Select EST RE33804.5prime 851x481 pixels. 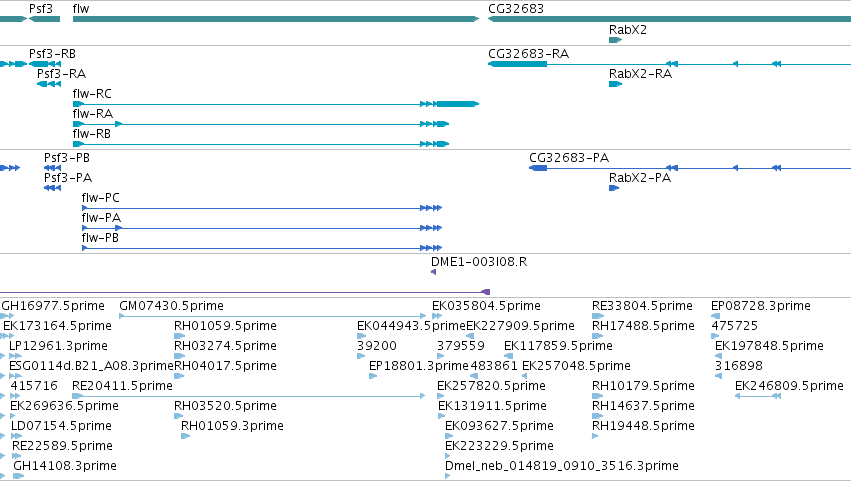point(642,306)
